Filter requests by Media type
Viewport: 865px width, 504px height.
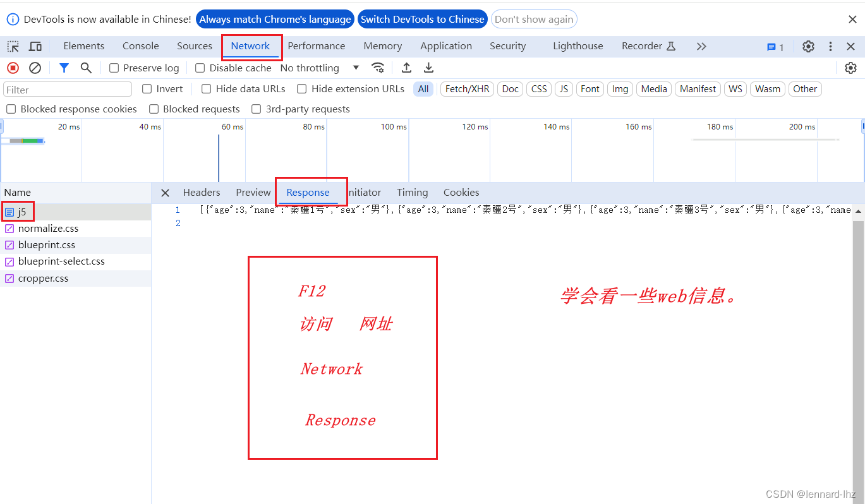click(654, 89)
